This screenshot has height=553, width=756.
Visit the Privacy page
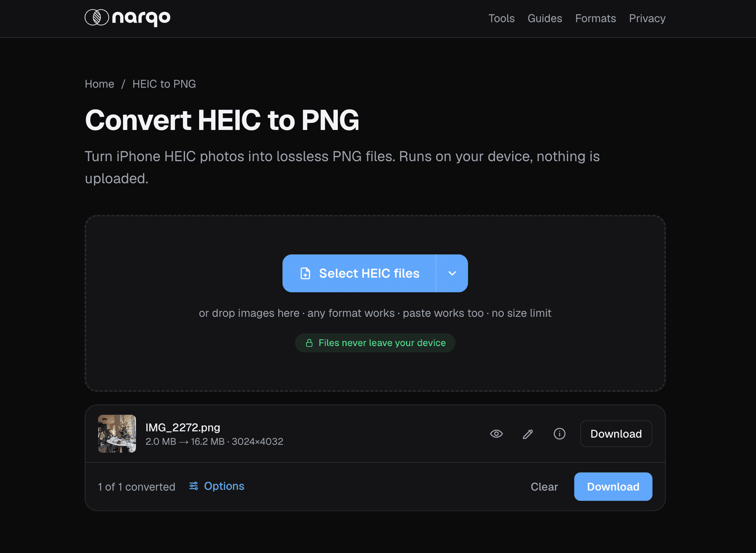[x=647, y=18]
